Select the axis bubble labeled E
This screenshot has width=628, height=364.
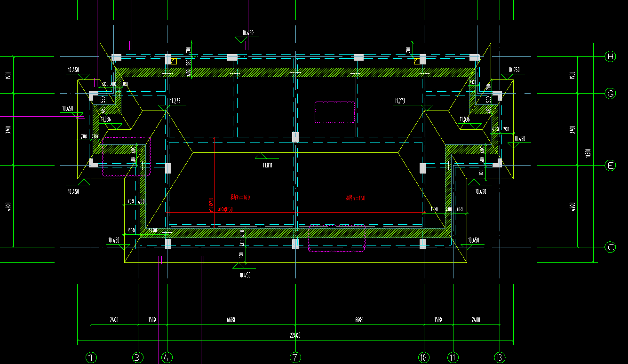coord(610,166)
